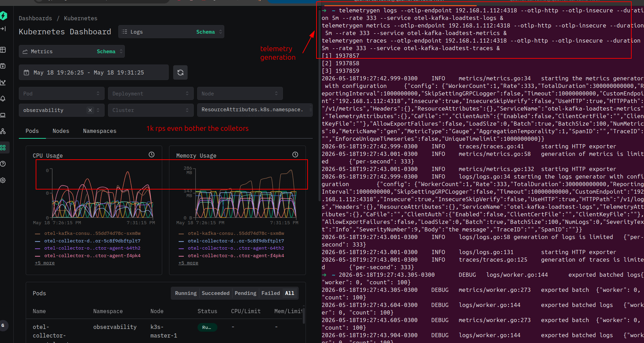Open alerts bell icon in sidebar
Image resolution: width=644 pixels, height=343 pixels.
[x=3, y=99]
